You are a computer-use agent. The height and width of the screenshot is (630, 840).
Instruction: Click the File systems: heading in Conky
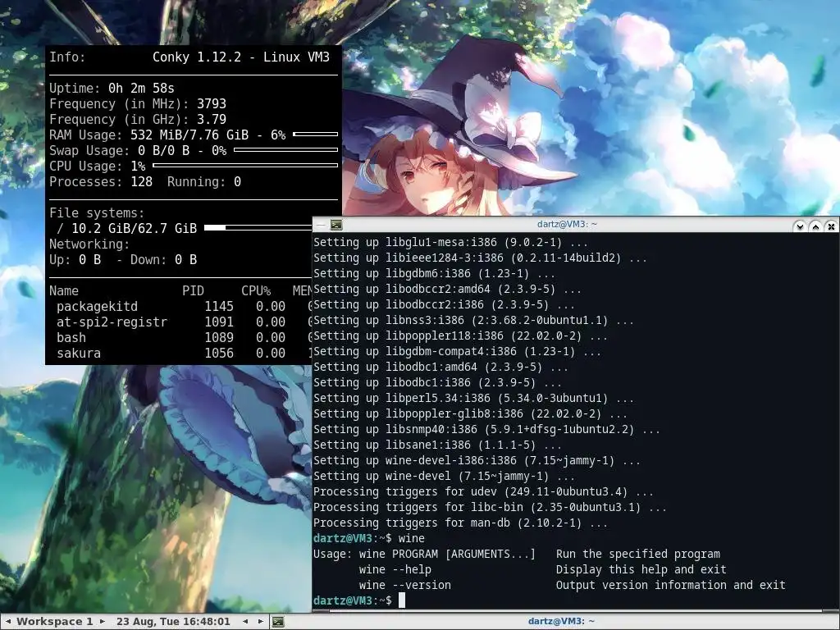click(x=97, y=212)
